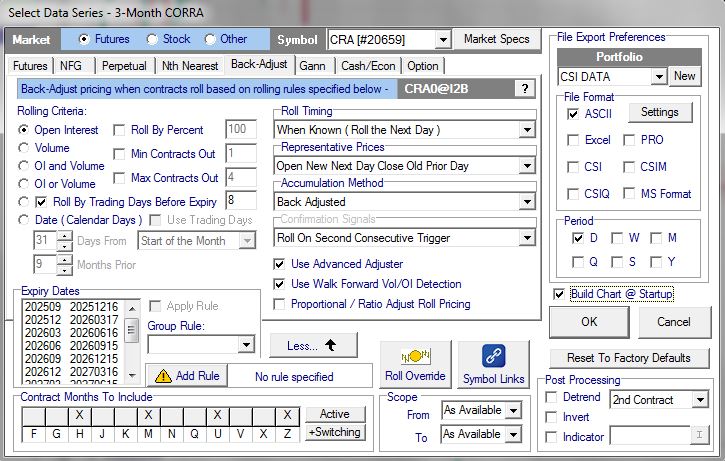
Task: Click the Days From spinner up arrow
Action: coord(64,236)
